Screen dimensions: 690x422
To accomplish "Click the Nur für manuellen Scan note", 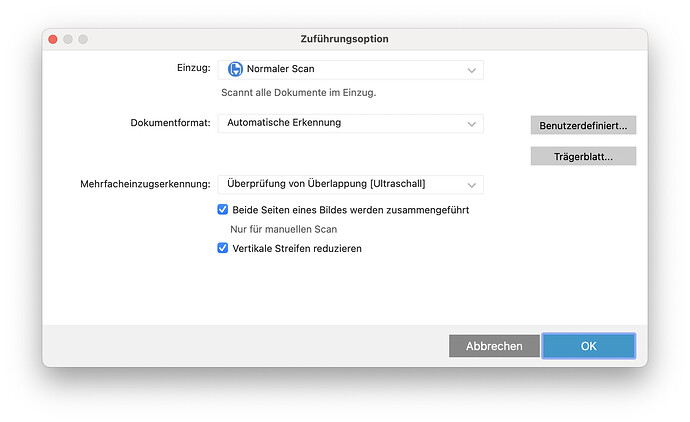I will (284, 229).
